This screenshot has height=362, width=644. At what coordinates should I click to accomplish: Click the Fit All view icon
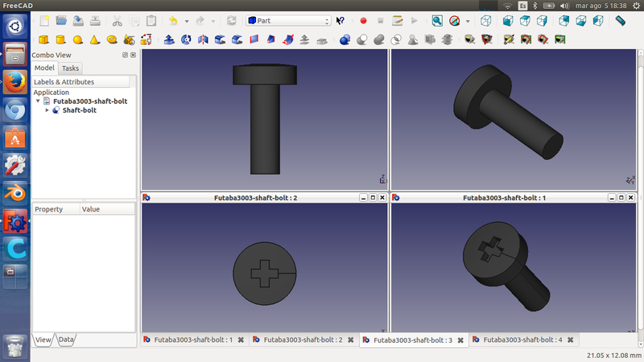[437, 20]
